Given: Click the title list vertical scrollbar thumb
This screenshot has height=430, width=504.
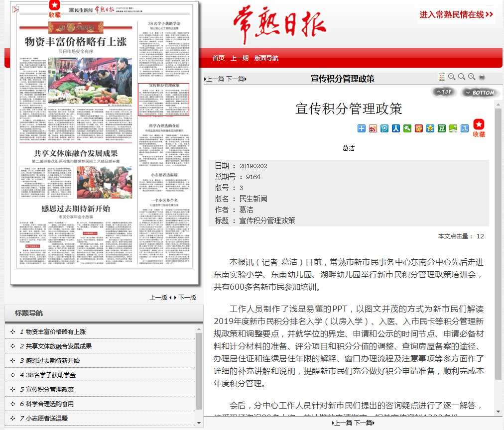Looking at the screenshot, I should (199, 371).
